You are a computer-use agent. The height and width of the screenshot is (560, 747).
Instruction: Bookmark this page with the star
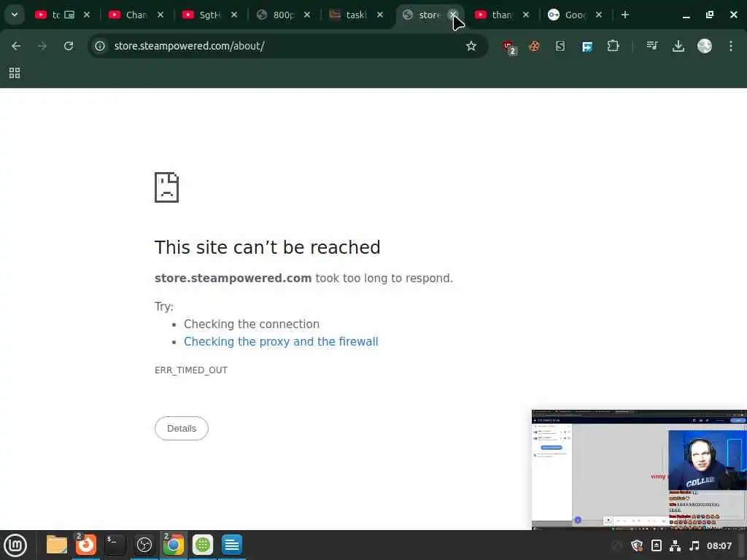[471, 46]
